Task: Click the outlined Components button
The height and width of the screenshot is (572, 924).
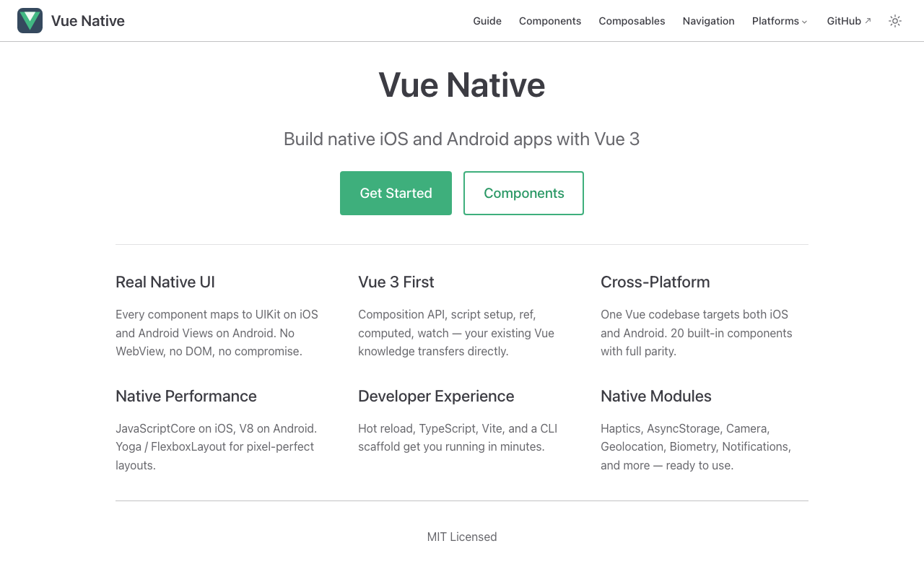Action: point(523,193)
